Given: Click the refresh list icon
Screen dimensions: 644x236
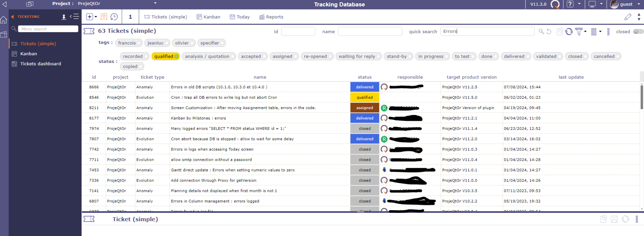Looking at the screenshot, I should [569, 32].
